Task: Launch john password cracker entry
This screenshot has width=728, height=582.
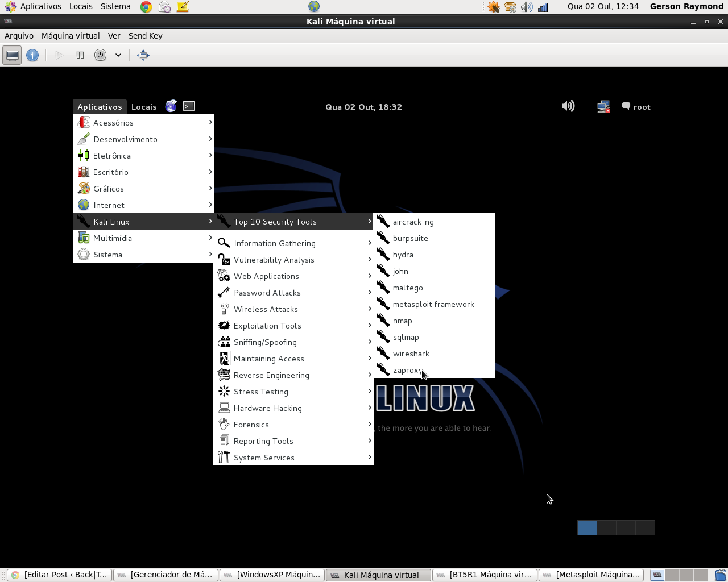Action: [434, 271]
